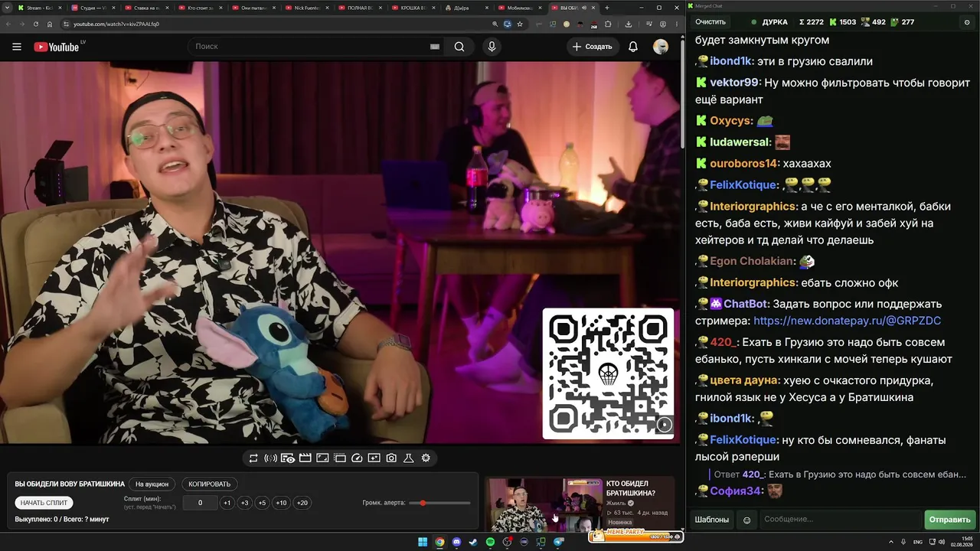The image size is (980, 551).
Task: Add 20 minutes with the '+20' button
Action: [302, 503]
